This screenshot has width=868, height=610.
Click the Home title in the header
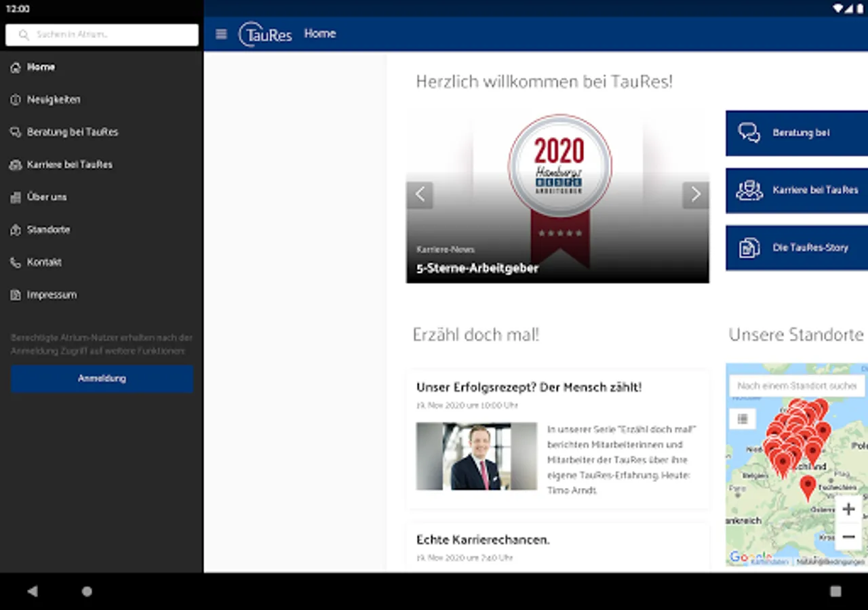tap(320, 34)
